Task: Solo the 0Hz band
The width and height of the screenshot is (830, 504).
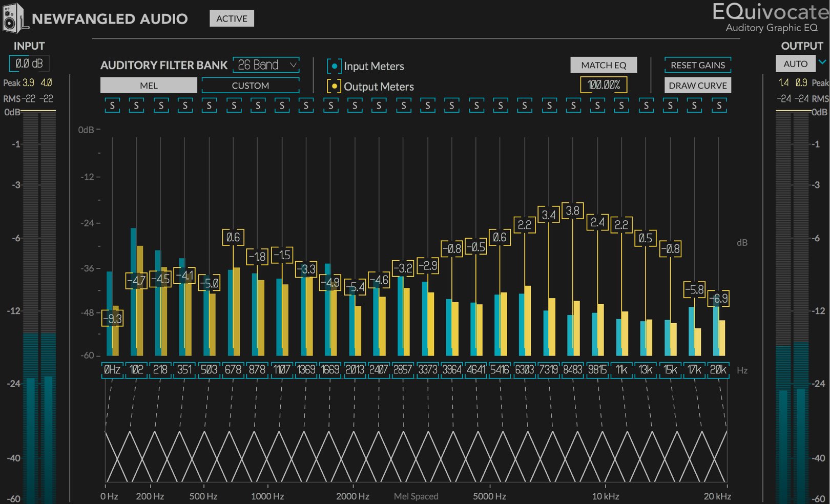Action: coord(112,106)
